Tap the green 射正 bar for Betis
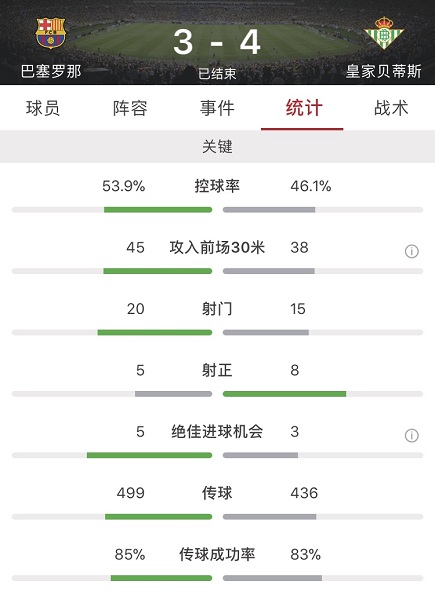Viewport: 435px width, 592px height. point(284,394)
